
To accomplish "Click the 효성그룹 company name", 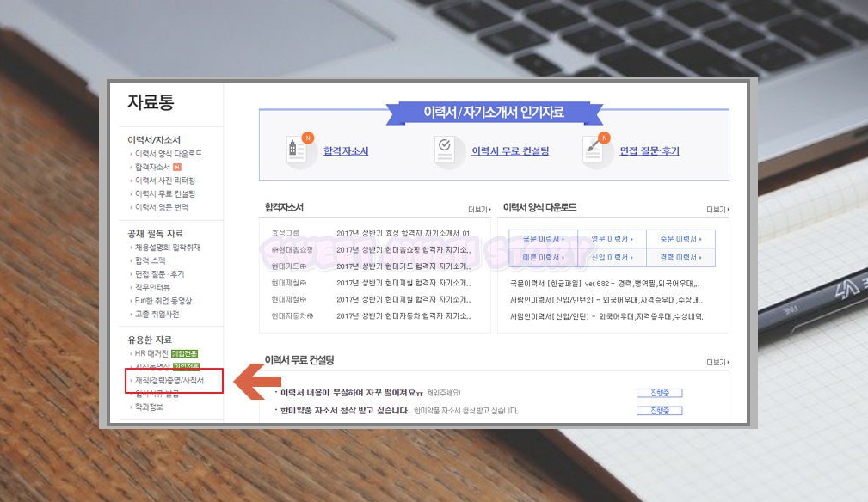I will (285, 233).
